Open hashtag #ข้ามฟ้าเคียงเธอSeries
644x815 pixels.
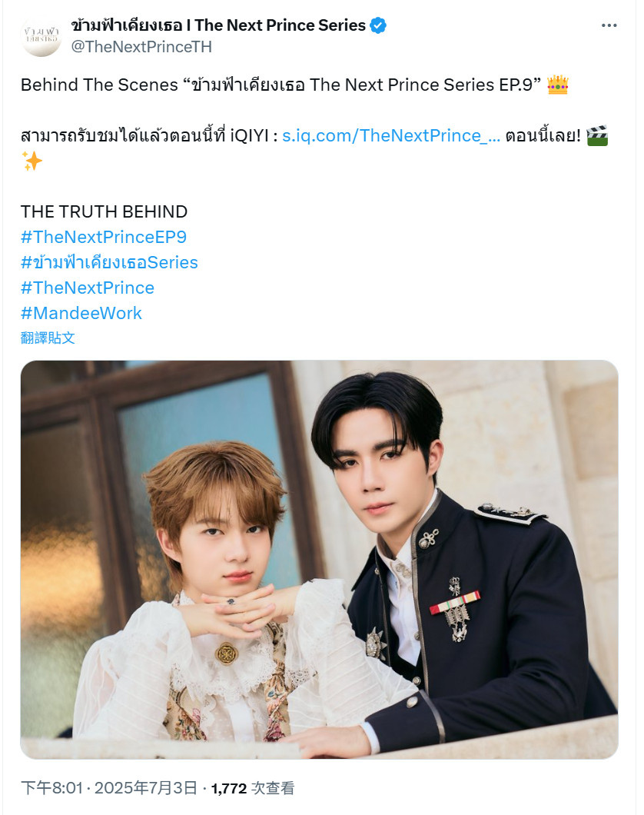pyautogui.click(x=110, y=262)
